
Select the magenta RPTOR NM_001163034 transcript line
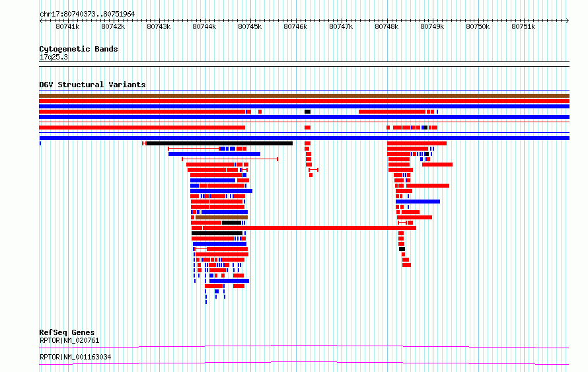click(x=304, y=363)
